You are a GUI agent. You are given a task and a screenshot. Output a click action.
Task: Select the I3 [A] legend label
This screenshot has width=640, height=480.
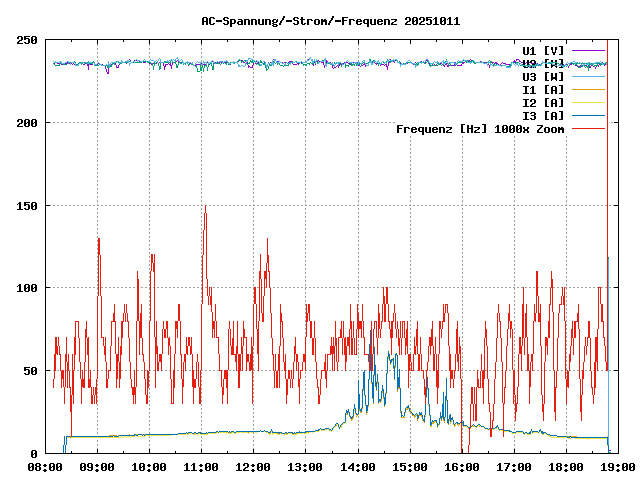coord(543,115)
